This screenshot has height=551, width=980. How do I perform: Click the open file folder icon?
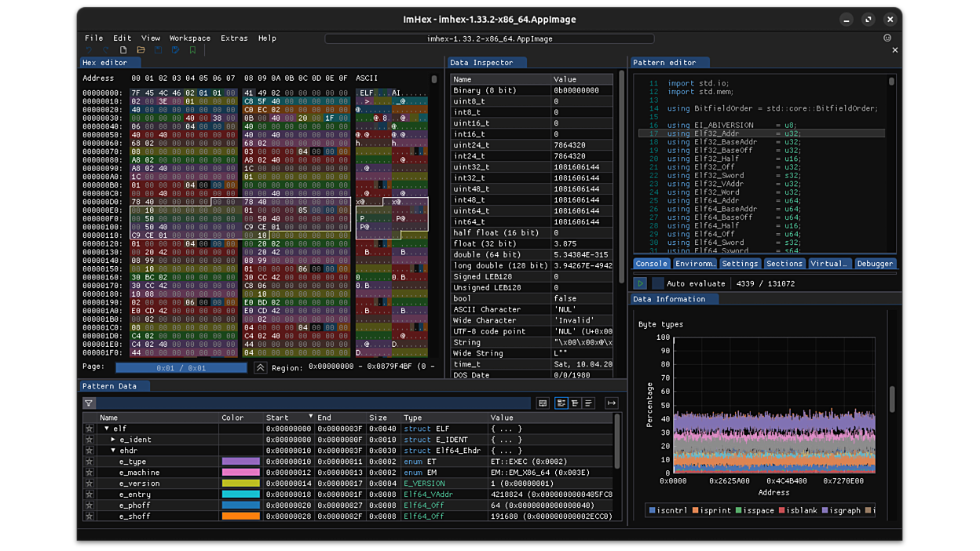coord(141,50)
